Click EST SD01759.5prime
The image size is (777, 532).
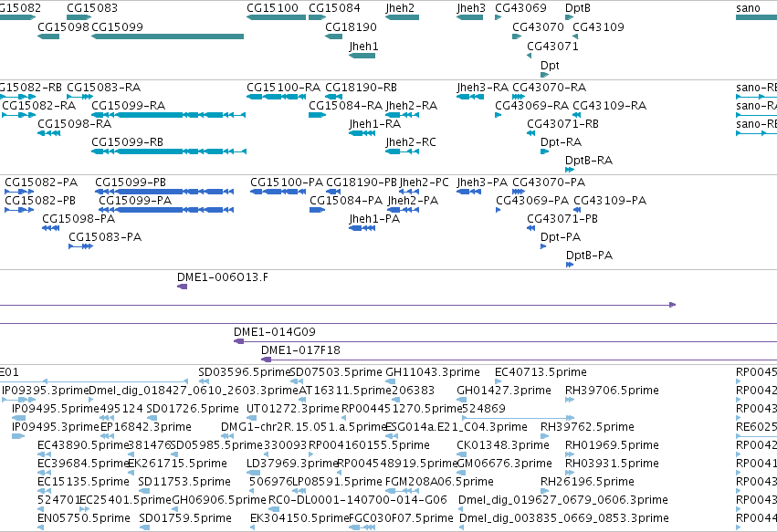(144, 528)
